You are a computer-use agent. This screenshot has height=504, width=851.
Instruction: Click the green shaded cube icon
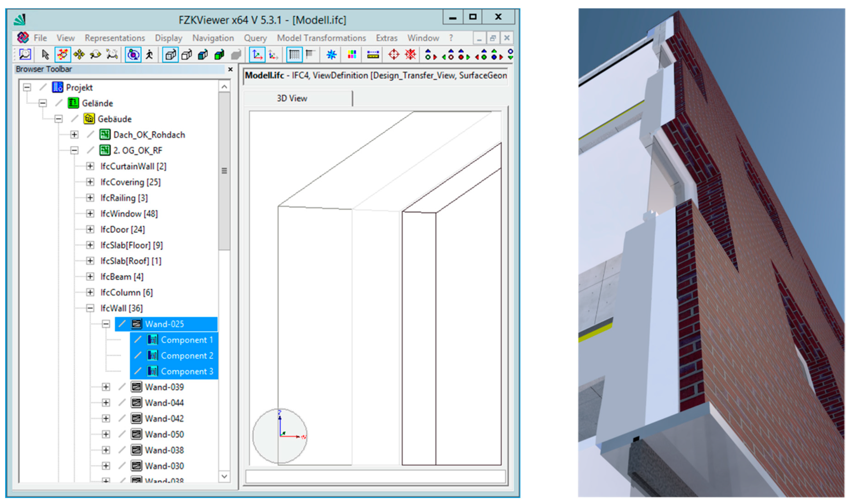point(219,54)
